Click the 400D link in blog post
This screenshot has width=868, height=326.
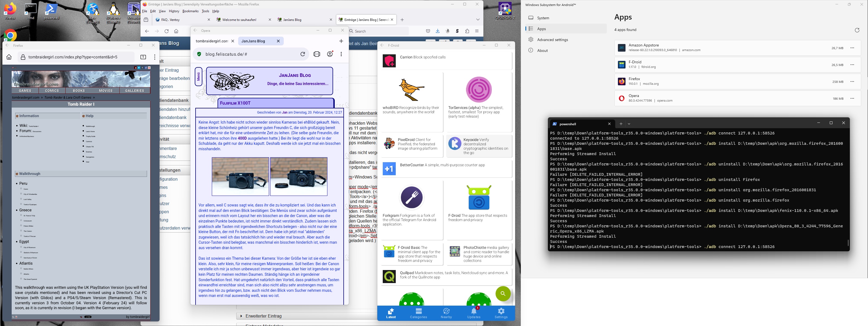(x=242, y=138)
